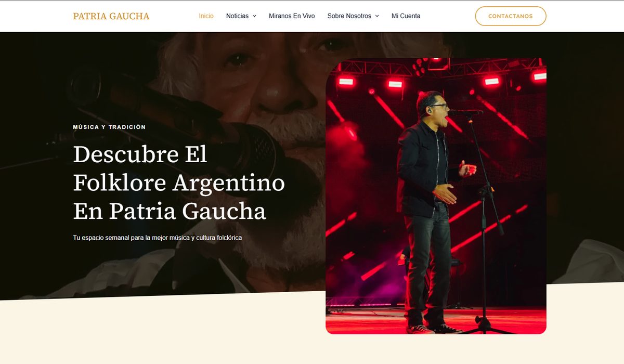The width and height of the screenshot is (624, 364).
Task: Click the Tu espacio semanal subtitle text
Action: tap(158, 238)
